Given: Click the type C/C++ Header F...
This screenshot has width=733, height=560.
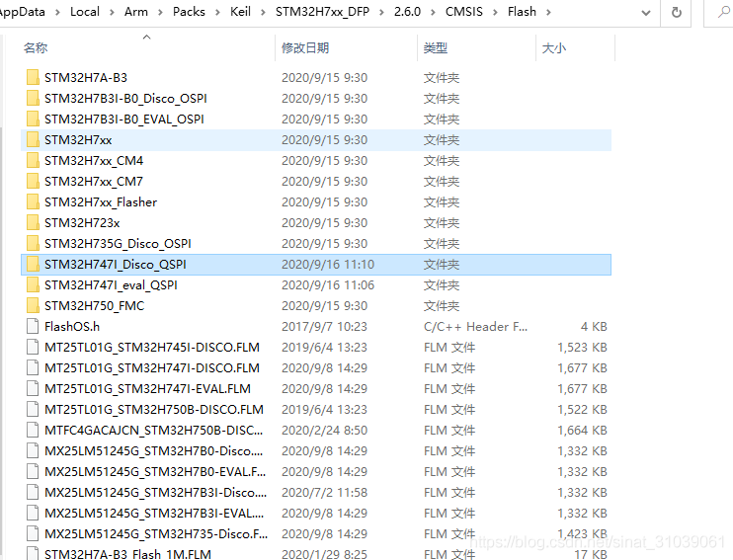Looking at the screenshot, I should point(475,326).
